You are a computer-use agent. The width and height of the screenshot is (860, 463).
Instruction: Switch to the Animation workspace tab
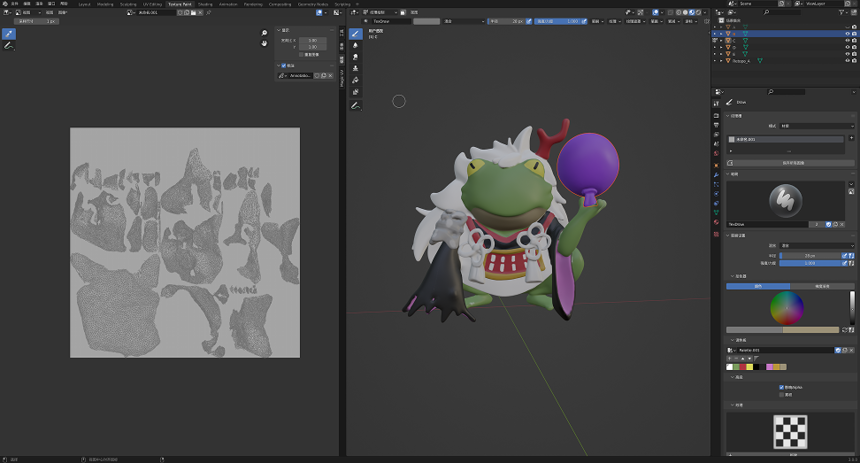coord(228,4)
